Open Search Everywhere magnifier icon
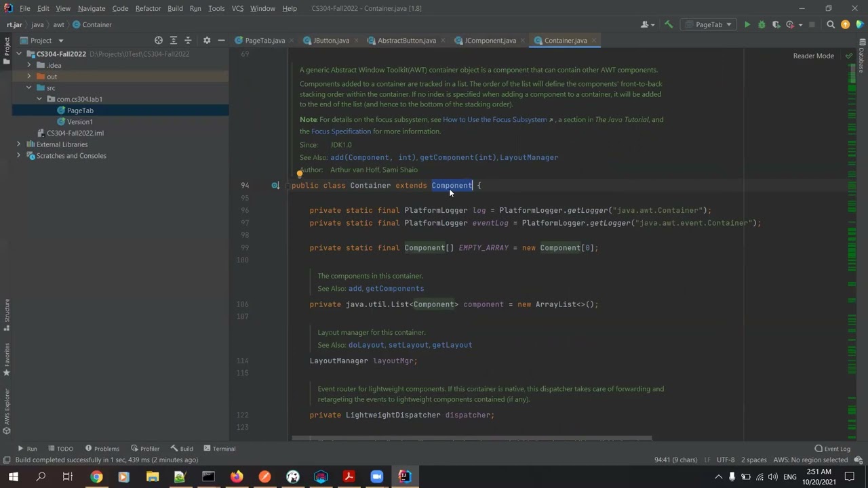Image resolution: width=868 pixels, height=488 pixels. pos(831,25)
